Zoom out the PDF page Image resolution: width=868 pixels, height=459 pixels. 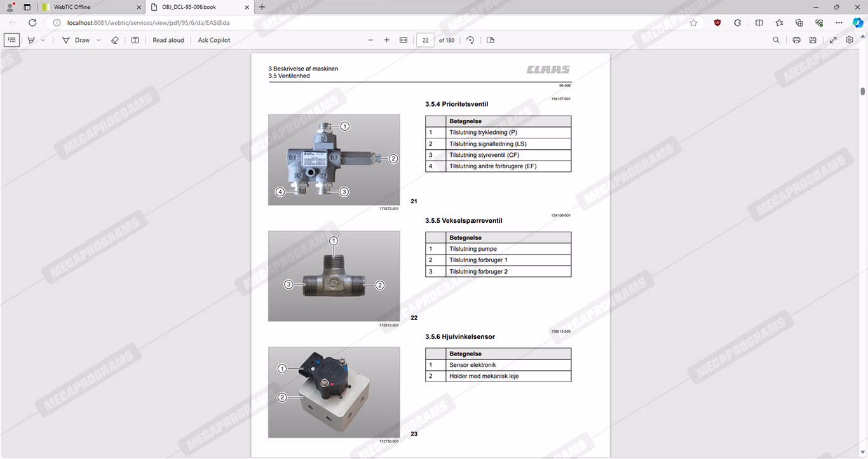tap(370, 40)
